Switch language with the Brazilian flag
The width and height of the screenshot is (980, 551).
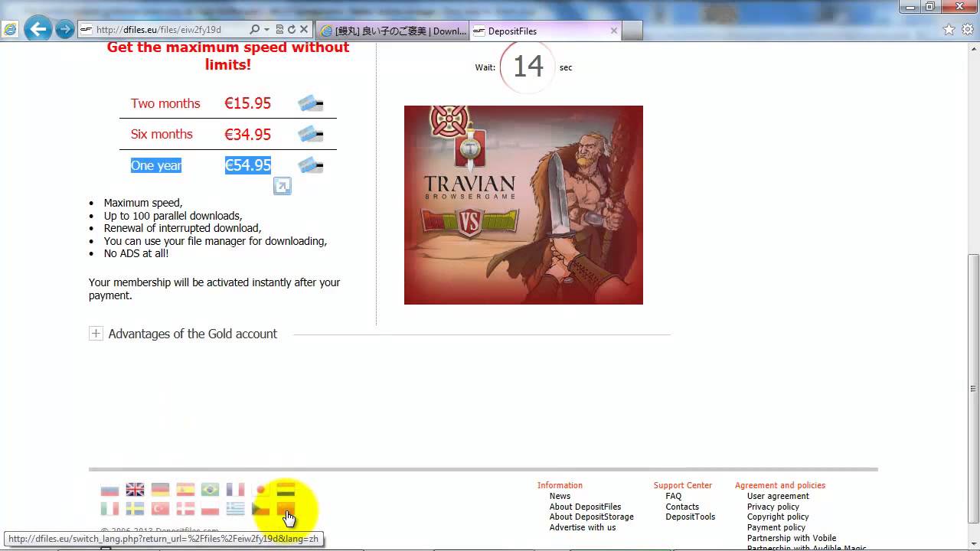210,490
